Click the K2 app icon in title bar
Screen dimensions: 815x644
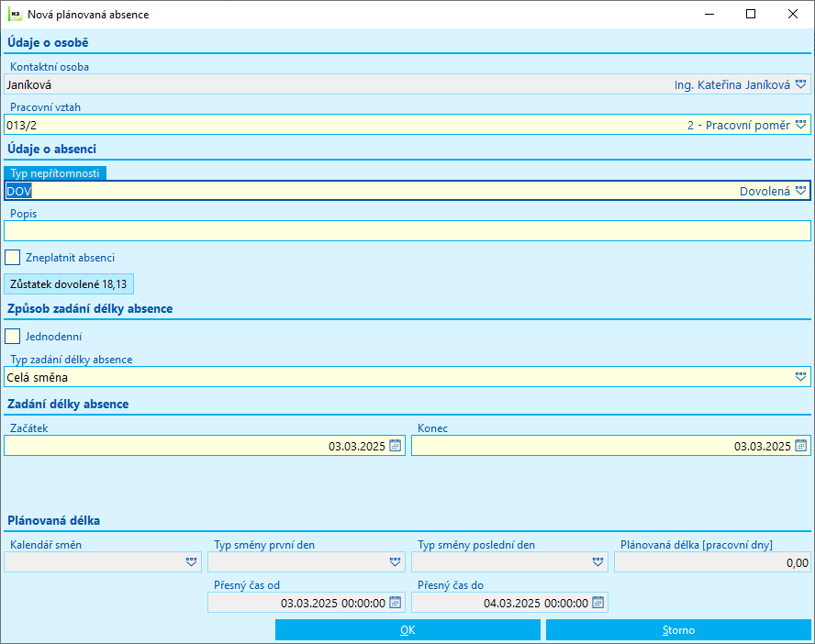tap(15, 15)
